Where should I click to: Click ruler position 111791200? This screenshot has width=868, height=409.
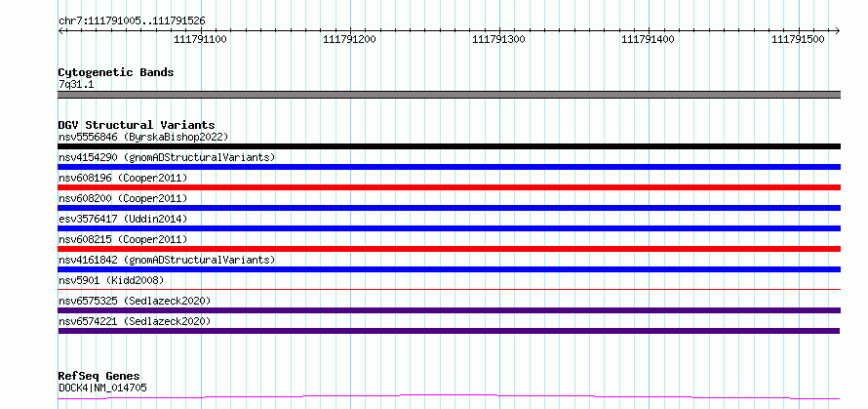pyautogui.click(x=350, y=39)
